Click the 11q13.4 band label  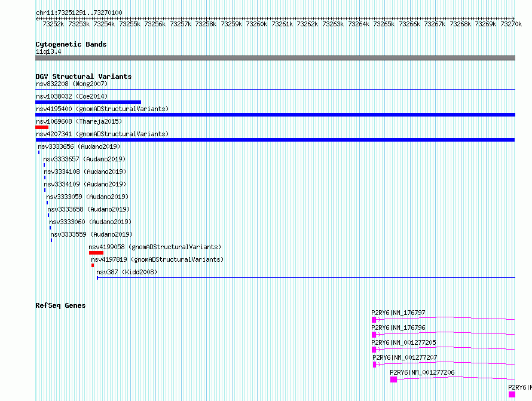pyautogui.click(x=48, y=51)
